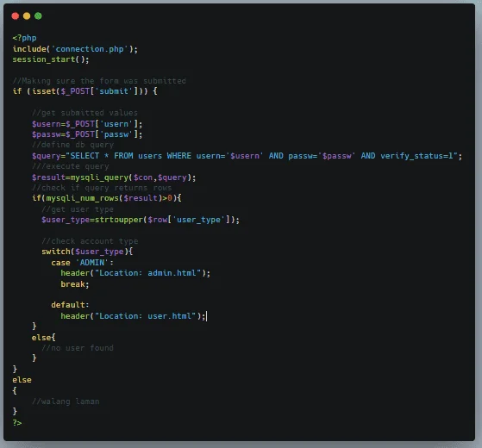Click the line $usern=$_POST['usern'];

pyautogui.click(x=87, y=124)
